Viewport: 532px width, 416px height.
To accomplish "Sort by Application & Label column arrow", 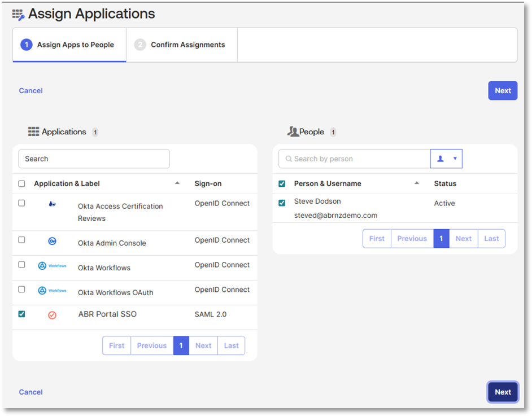I will click(177, 183).
